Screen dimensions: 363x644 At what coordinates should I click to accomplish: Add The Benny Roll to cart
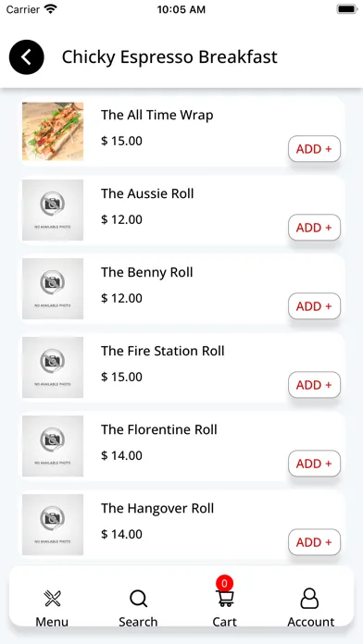pyautogui.click(x=315, y=306)
